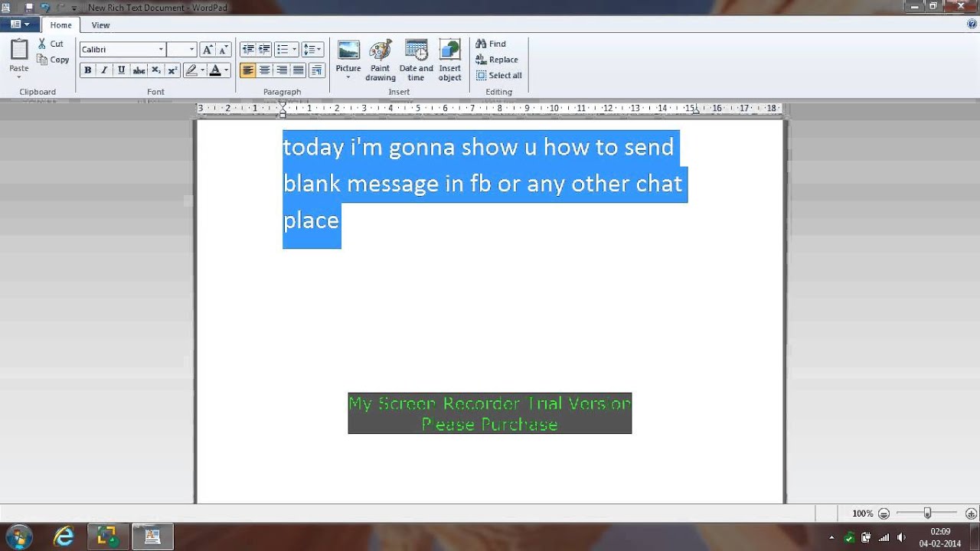Open the line spacing dropdown

click(x=312, y=49)
